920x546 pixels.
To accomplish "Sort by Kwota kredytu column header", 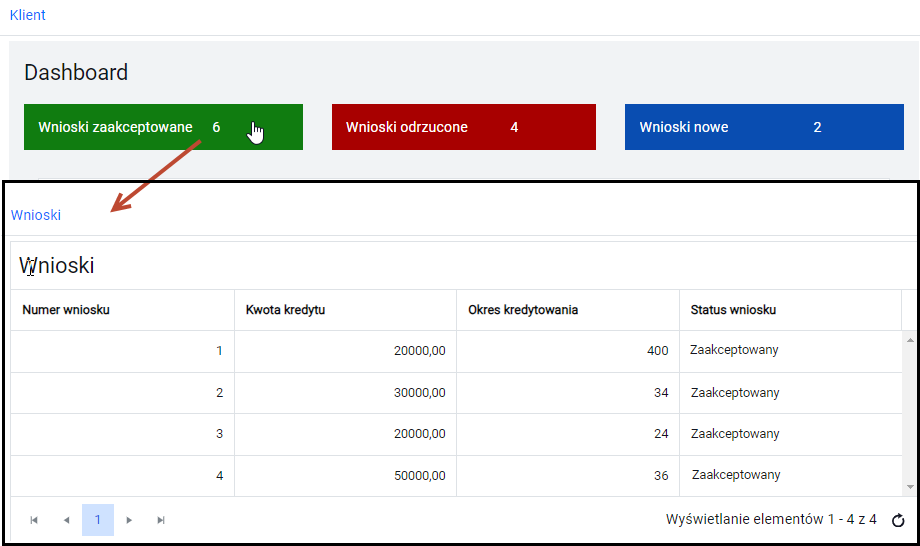I will point(346,310).
